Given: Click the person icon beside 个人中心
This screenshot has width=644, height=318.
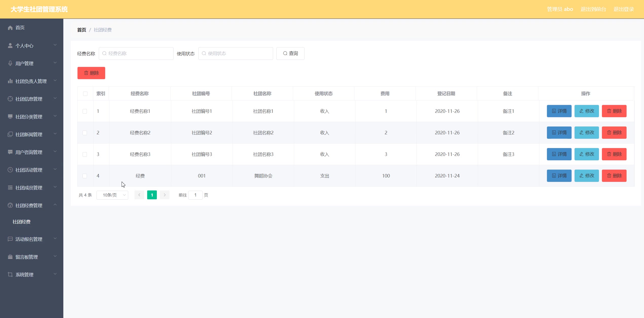Looking at the screenshot, I should (10, 46).
